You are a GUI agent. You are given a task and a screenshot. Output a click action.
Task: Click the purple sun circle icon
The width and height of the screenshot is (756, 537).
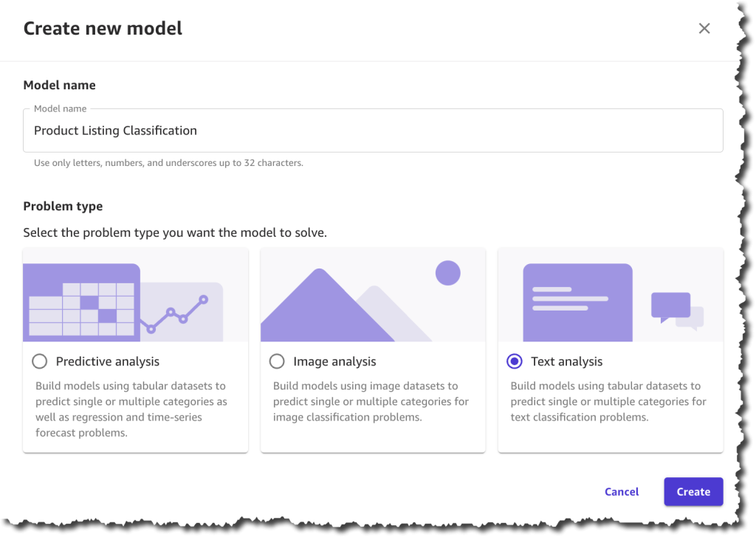click(448, 273)
